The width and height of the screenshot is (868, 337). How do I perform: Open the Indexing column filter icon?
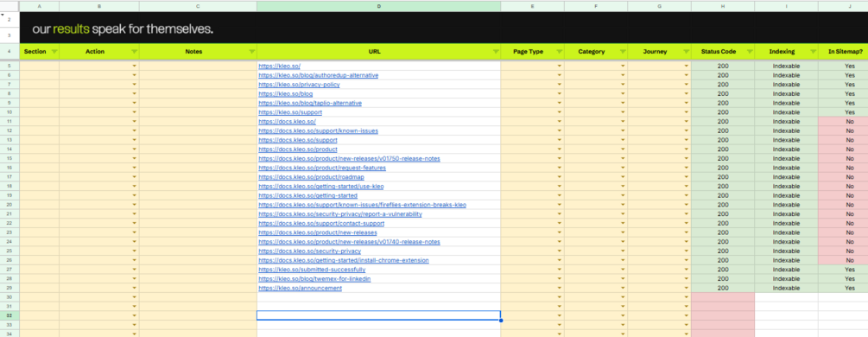coord(814,52)
